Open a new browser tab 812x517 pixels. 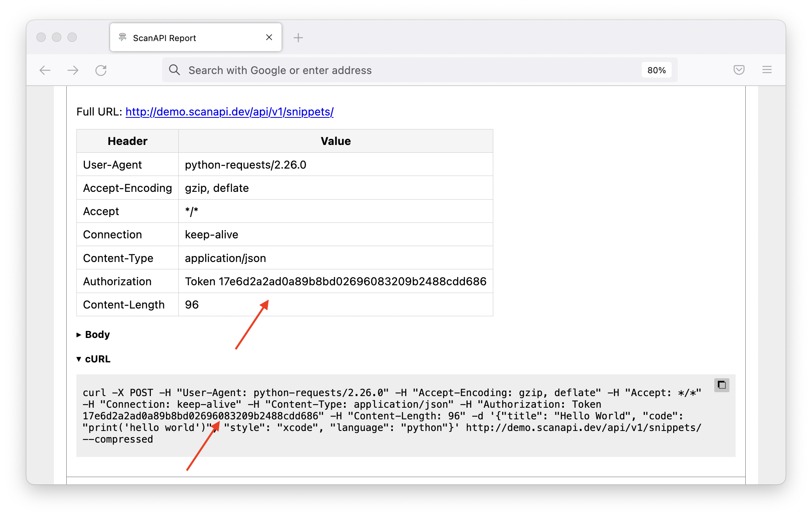298,37
